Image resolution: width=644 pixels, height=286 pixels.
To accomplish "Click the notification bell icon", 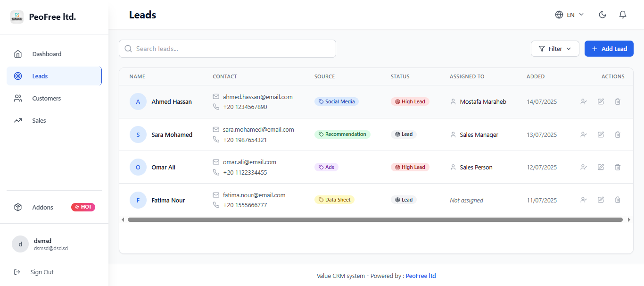I will tap(622, 15).
